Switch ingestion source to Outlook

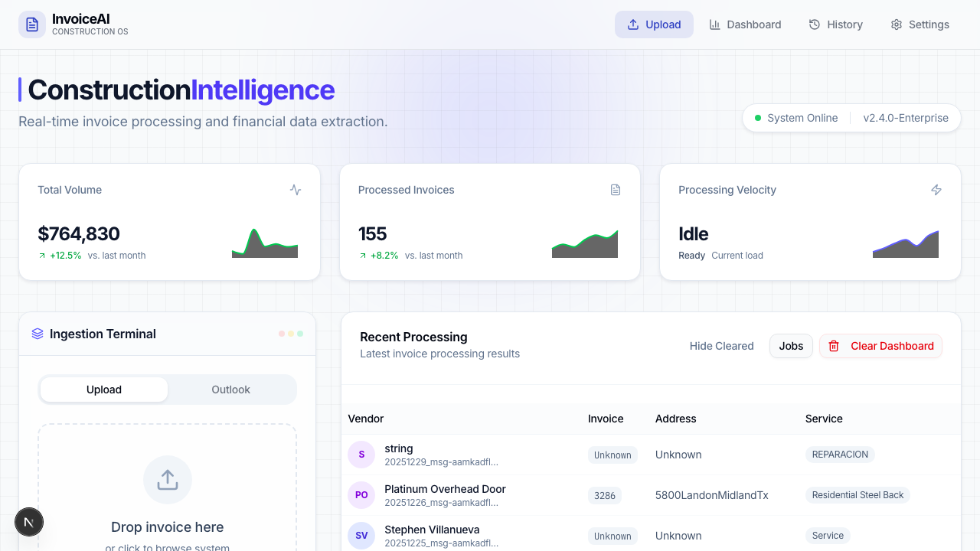point(230,390)
